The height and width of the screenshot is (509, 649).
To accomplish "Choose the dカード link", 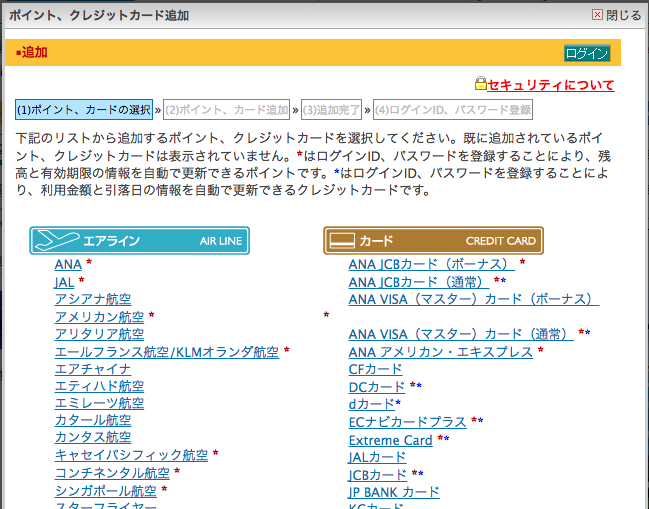I will pos(372,404).
